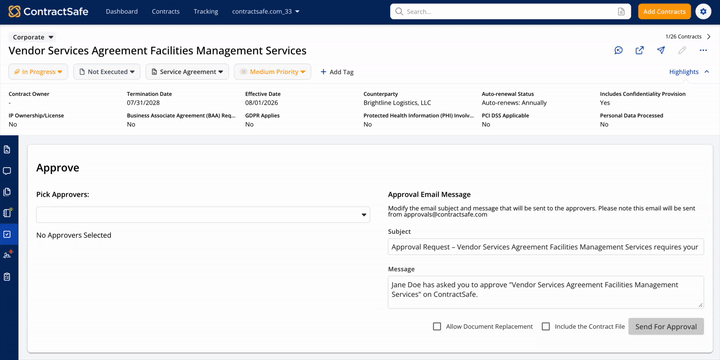Screen dimensions: 720x360
Task: Click the document search icon in search bar
Action: pyautogui.click(x=621, y=11)
